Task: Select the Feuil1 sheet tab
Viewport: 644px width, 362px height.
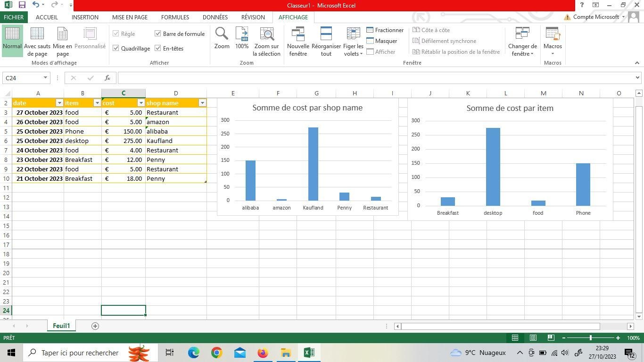Action: pyautogui.click(x=61, y=326)
